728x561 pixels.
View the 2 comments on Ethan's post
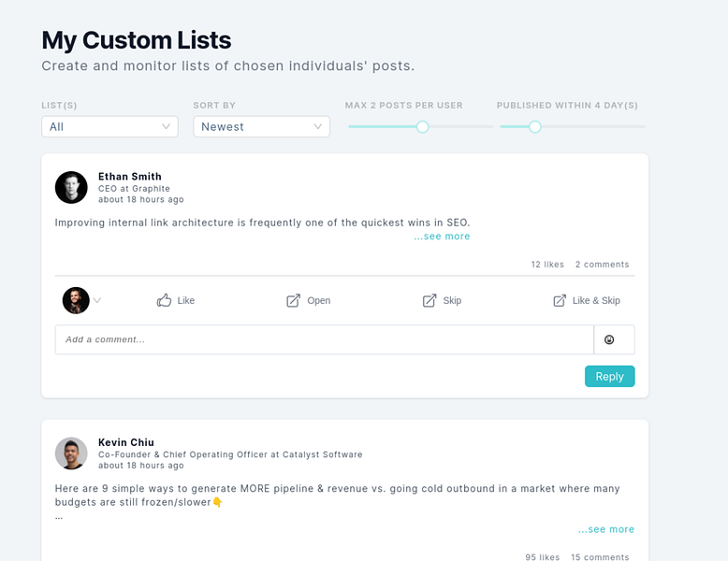pyautogui.click(x=602, y=265)
